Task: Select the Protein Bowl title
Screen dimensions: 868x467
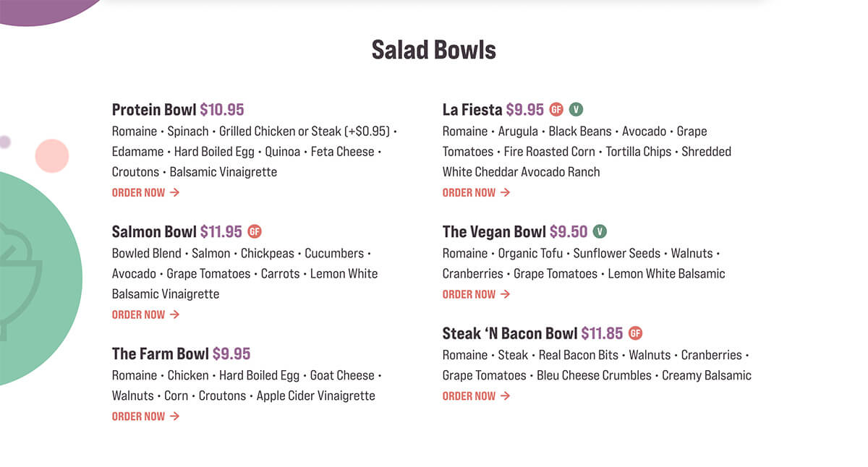Action: coord(154,110)
